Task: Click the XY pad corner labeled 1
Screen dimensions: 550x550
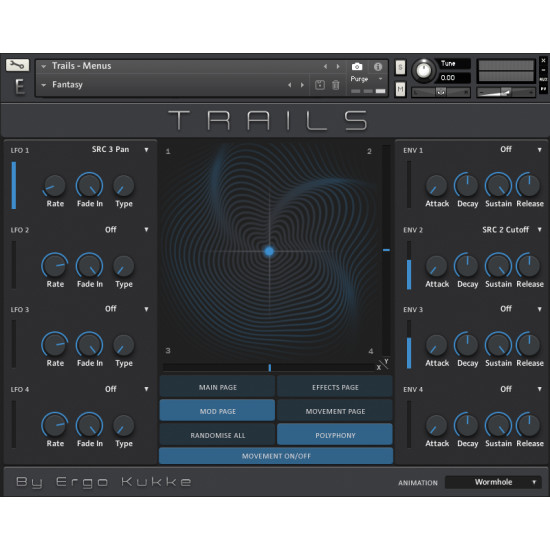Action: (168, 151)
